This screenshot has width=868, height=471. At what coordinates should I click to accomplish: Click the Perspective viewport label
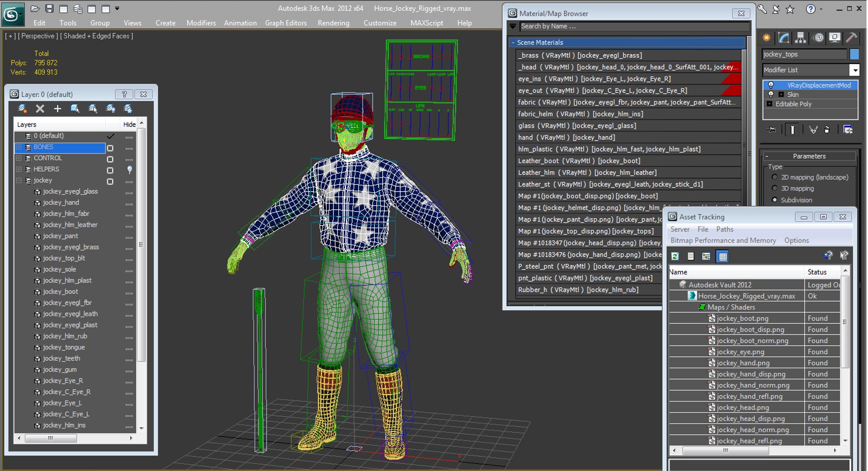click(x=38, y=36)
